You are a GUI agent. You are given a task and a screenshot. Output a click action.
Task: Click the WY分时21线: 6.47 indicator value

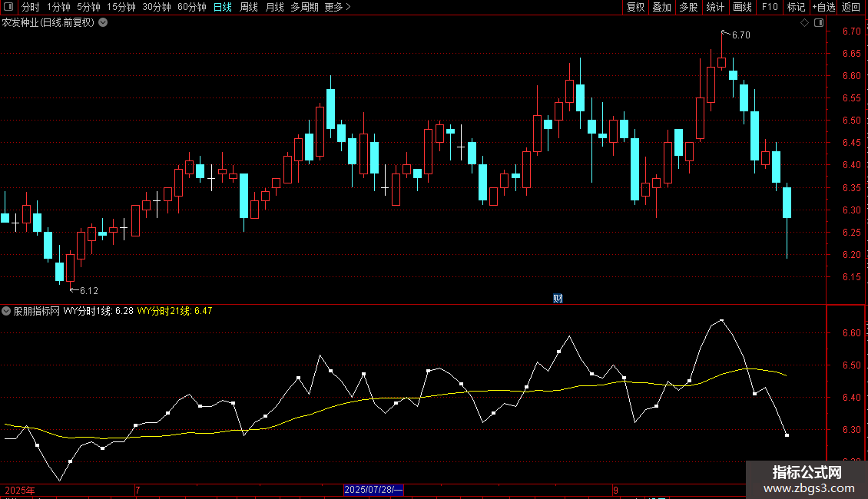click(174, 311)
